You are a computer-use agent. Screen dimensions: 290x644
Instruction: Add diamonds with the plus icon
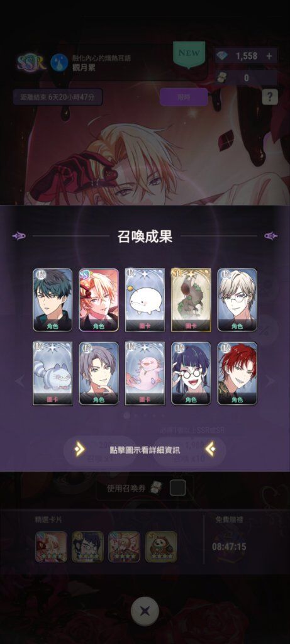tap(269, 56)
